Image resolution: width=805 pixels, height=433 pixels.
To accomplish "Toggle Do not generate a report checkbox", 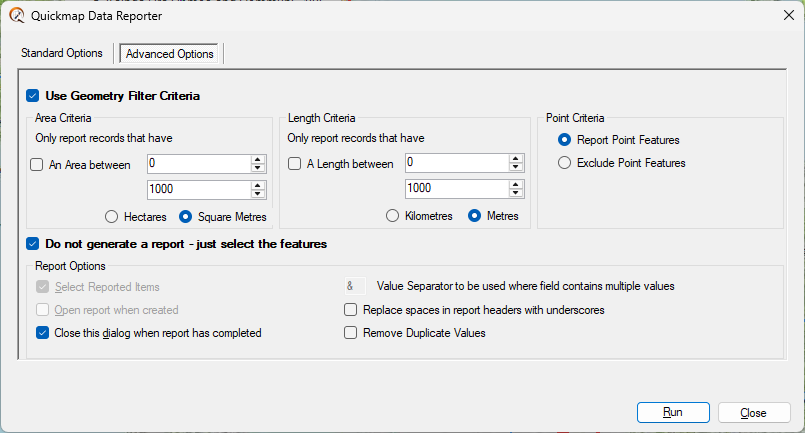I will [x=33, y=243].
